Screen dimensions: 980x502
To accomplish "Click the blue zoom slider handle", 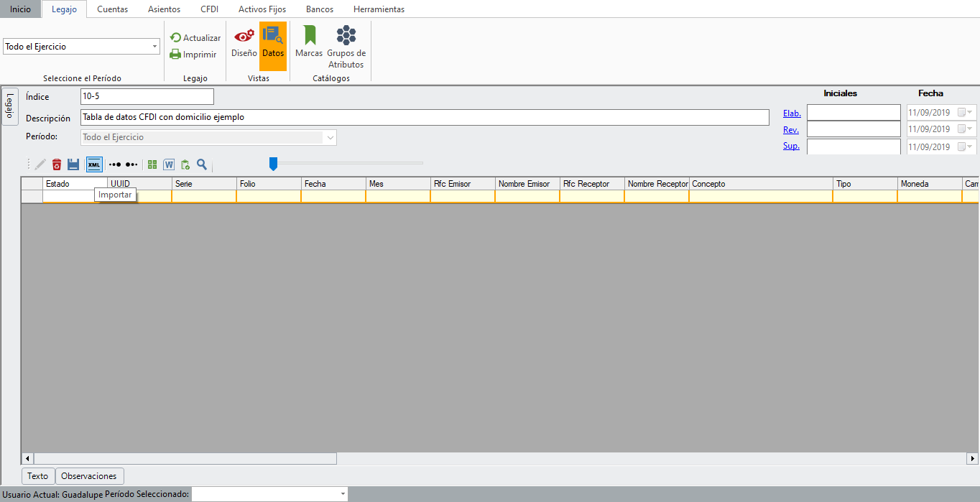I will (273, 164).
